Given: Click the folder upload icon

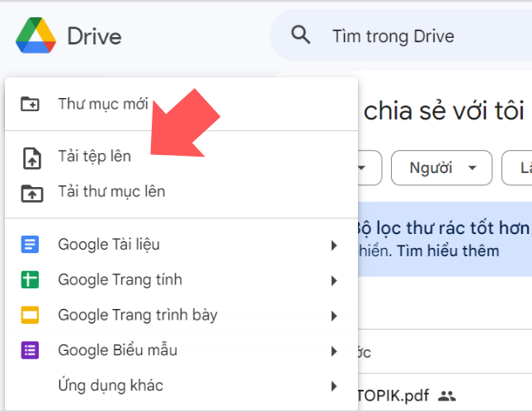Looking at the screenshot, I should click(31, 192).
